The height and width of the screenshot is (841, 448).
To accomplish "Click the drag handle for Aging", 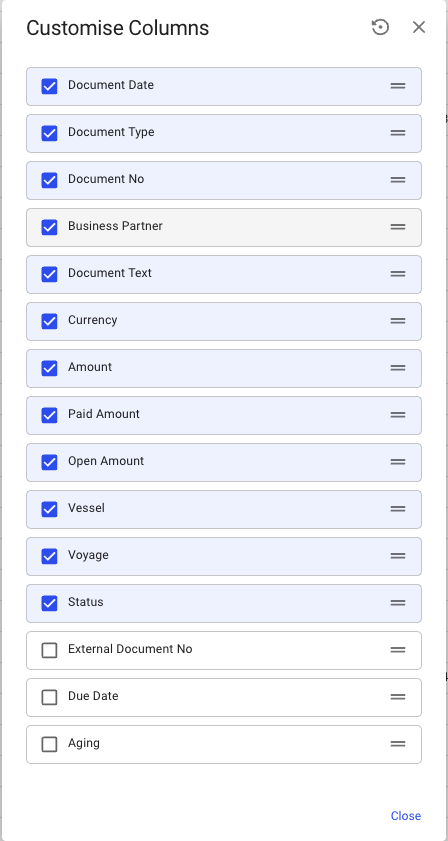I will point(398,744).
